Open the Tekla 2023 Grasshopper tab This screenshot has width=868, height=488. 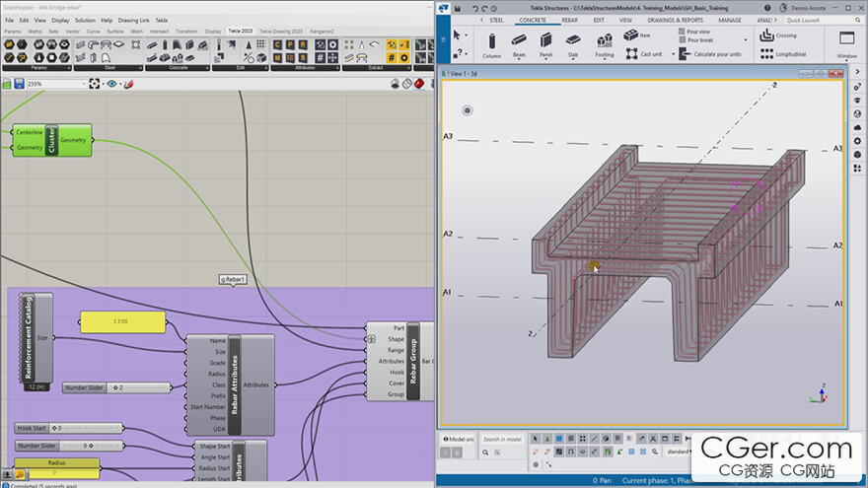[x=241, y=31]
